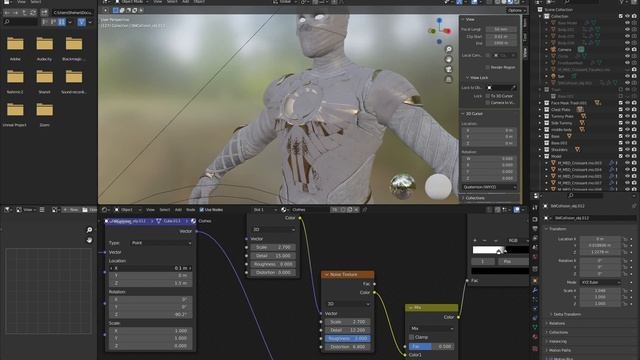Switch perspective/orthographic grid icon in viewport
Viewport: 640px width, 360px height.
tap(449, 80)
